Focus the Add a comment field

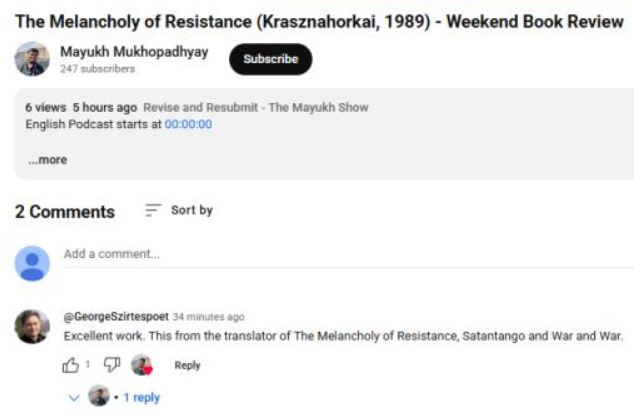(340, 255)
